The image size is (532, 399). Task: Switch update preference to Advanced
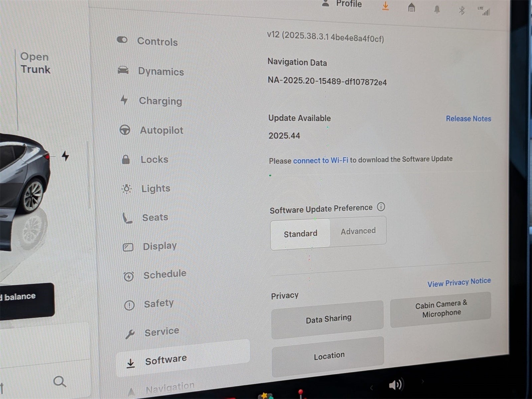[x=358, y=231]
